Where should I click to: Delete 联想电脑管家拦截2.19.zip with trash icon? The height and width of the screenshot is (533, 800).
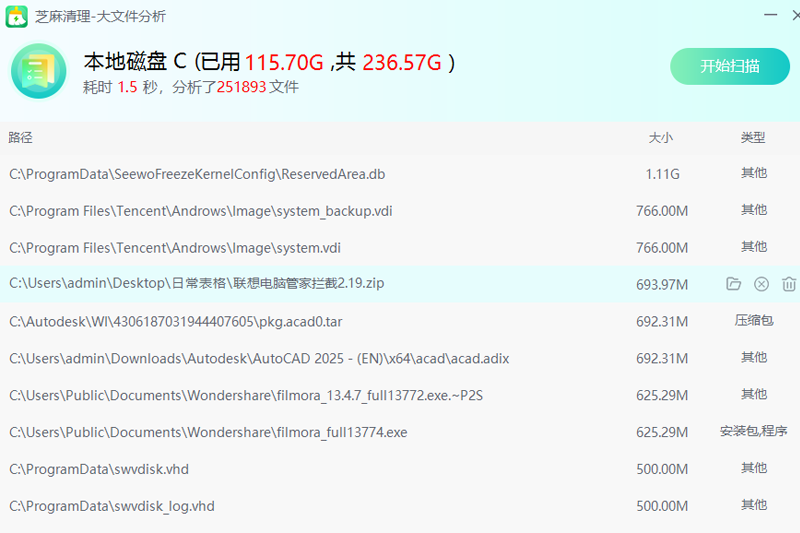(789, 284)
